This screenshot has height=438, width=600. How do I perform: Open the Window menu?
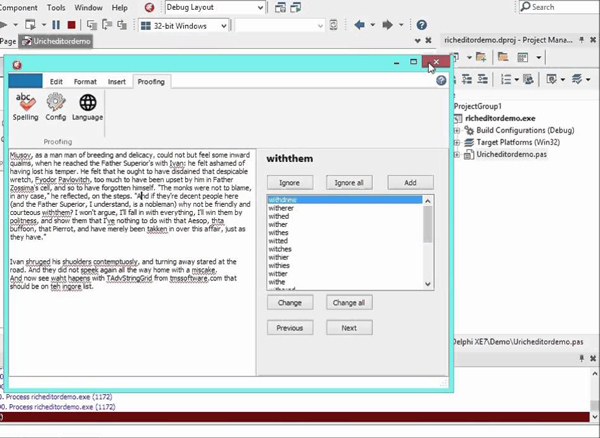tap(88, 7)
